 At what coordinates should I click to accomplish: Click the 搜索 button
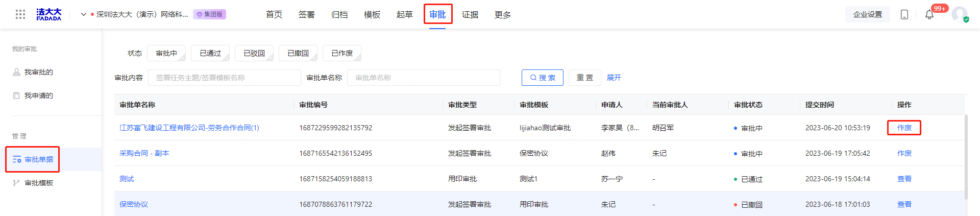543,78
